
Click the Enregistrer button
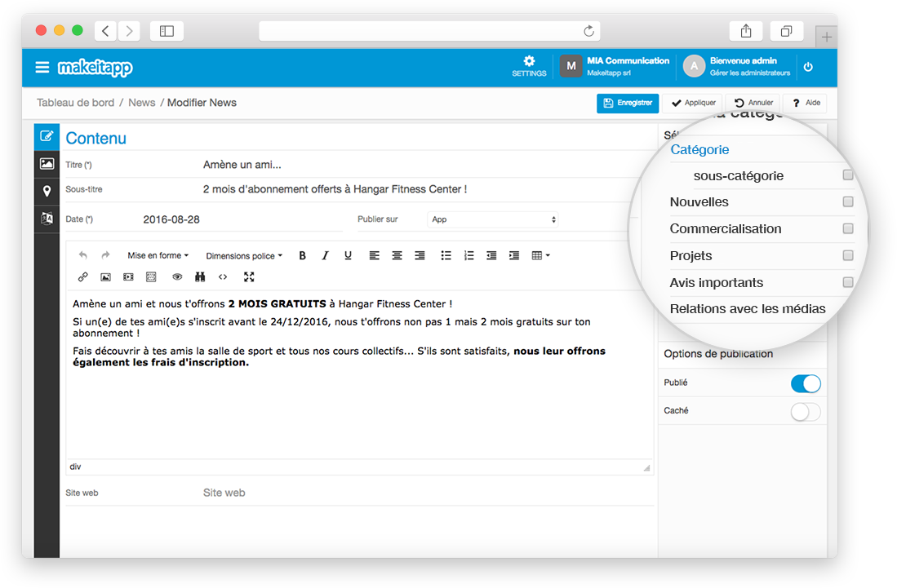click(628, 103)
